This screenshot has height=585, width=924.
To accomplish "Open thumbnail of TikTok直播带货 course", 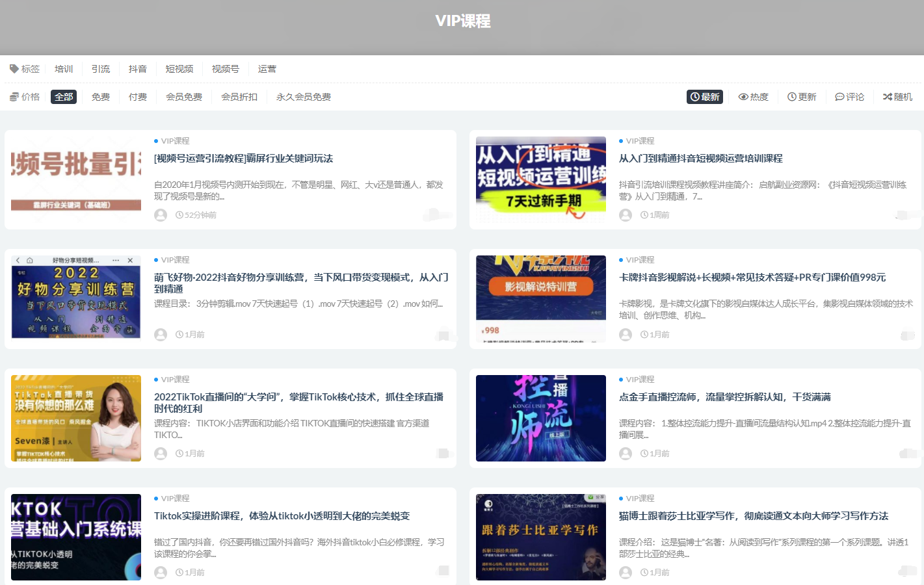I will tap(76, 418).
